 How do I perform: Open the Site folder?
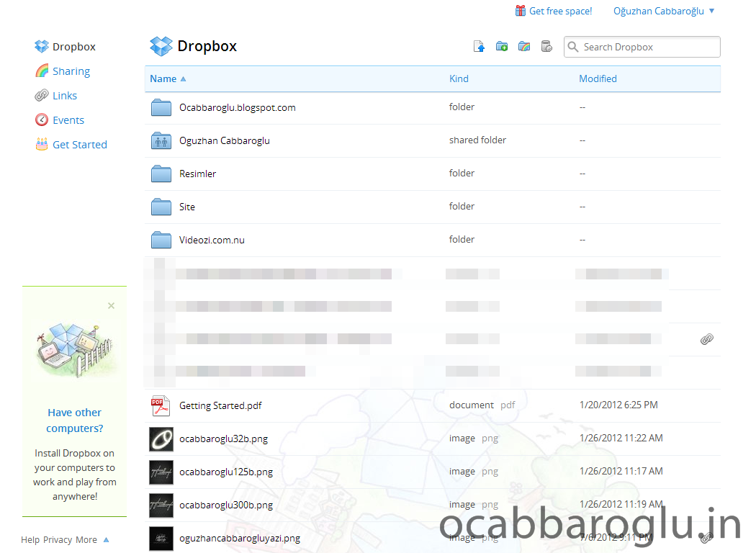coord(187,207)
